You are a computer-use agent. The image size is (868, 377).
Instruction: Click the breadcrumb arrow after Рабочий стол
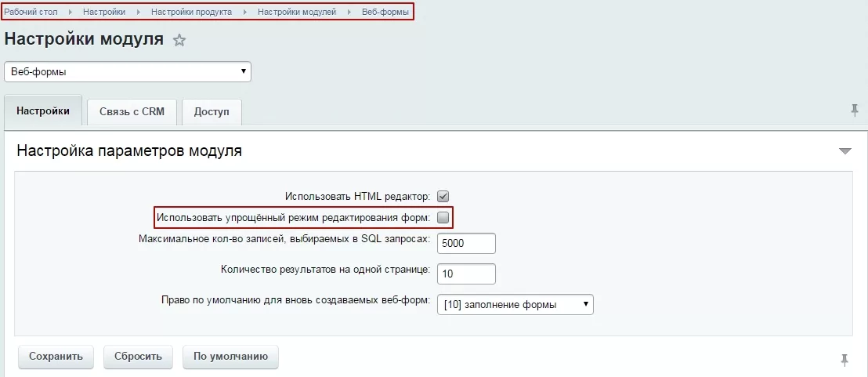coord(71,12)
